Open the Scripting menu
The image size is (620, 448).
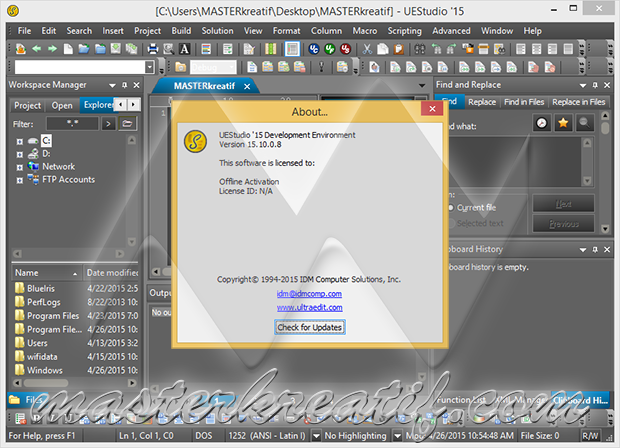click(404, 31)
